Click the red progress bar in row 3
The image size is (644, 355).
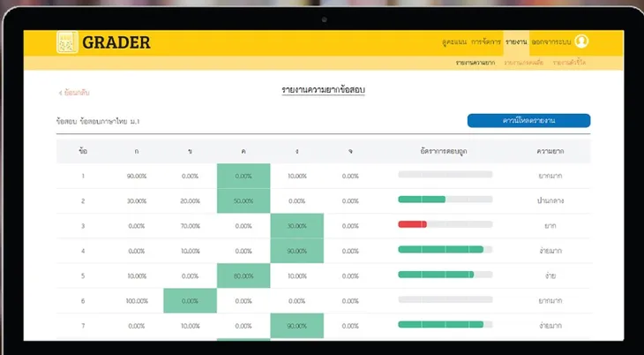(x=412, y=224)
